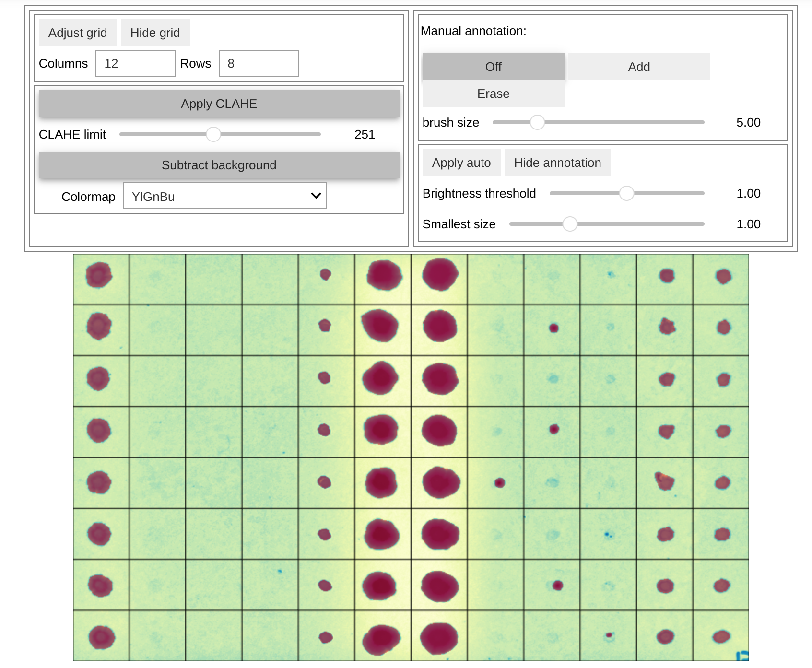Toggle Hide grid button
Viewport: 812px width, 668px height.
tap(155, 33)
